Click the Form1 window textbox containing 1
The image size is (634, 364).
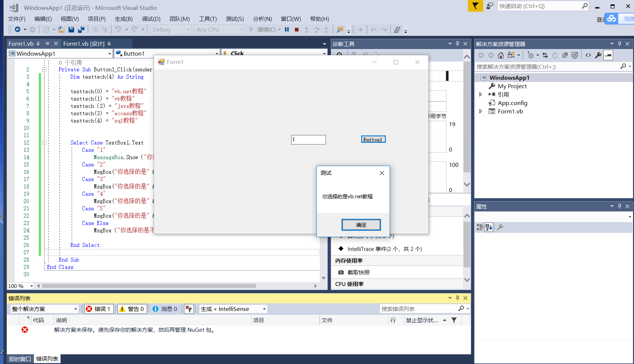click(x=308, y=140)
